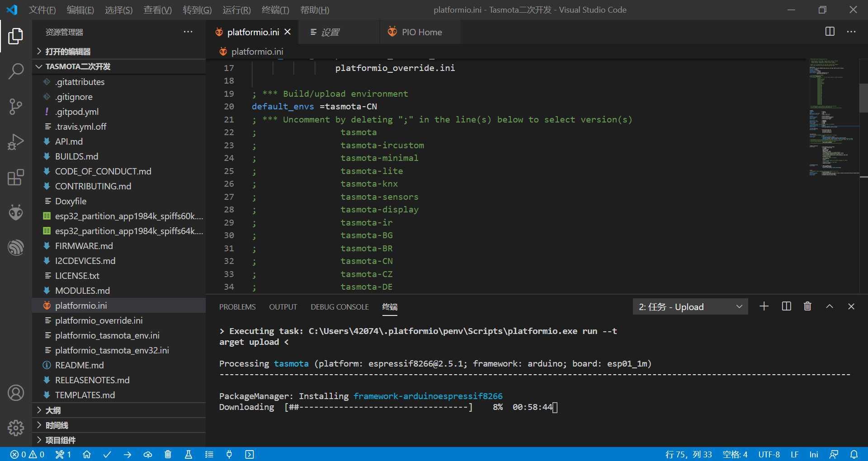Click the 空格: 4 indentation setting

tap(735, 454)
